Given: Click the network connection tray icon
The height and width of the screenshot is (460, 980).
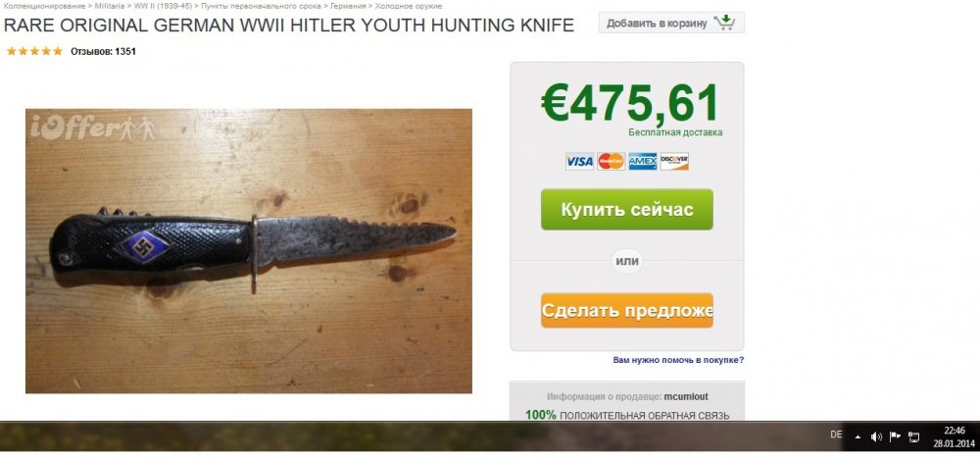Looking at the screenshot, I should 913,436.
